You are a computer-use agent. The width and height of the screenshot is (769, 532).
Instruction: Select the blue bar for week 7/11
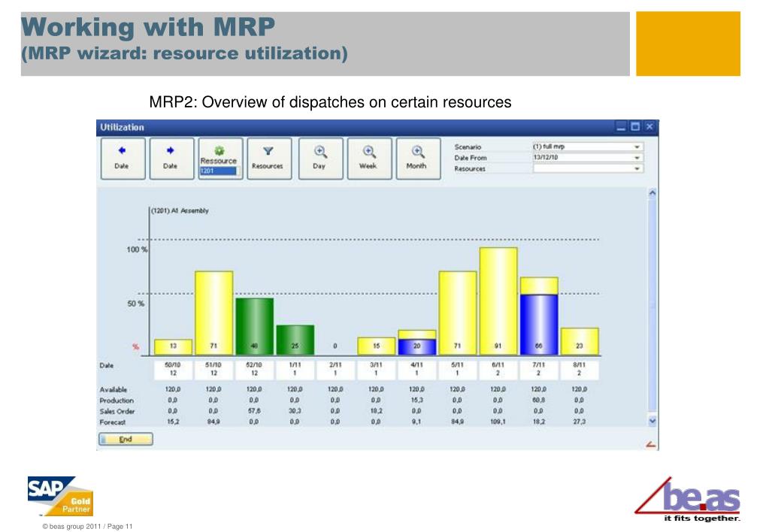[539, 325]
